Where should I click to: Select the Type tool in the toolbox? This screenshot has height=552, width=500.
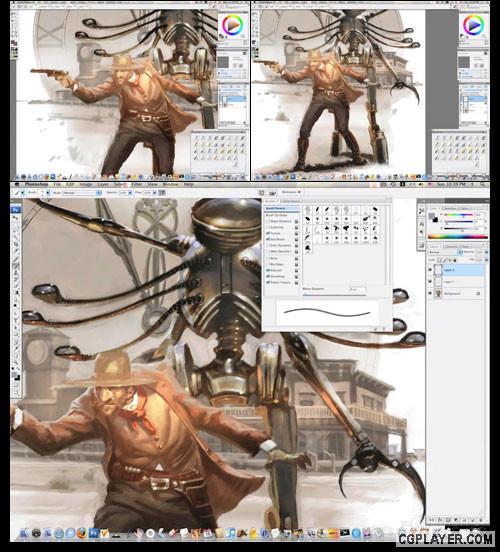click(16, 320)
